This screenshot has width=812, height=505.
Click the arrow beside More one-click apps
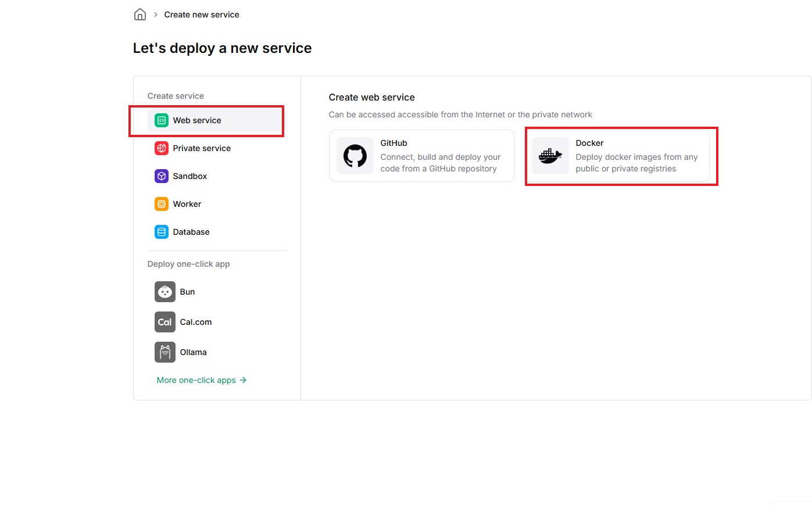[243, 380]
